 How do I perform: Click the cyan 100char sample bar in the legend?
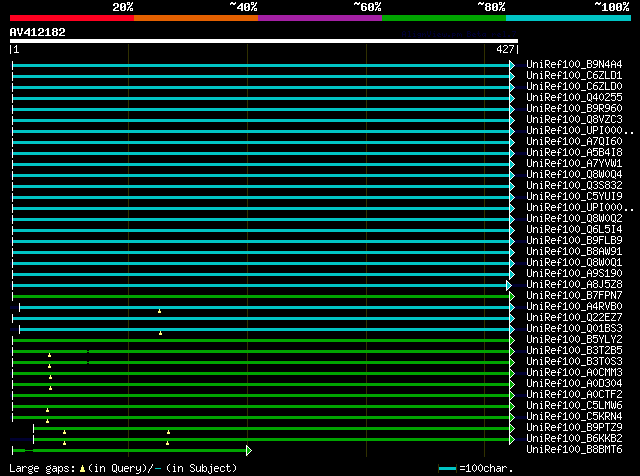[448, 469]
